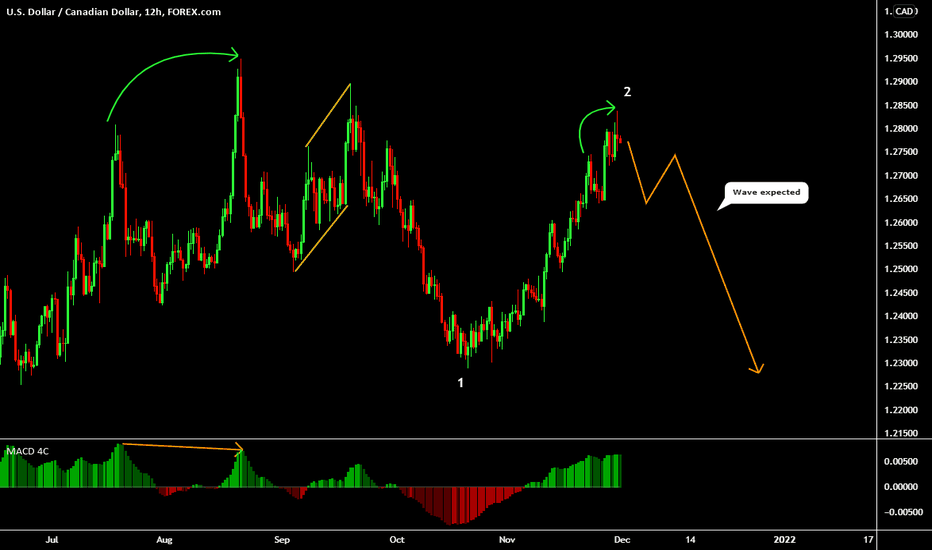Image resolution: width=932 pixels, height=550 pixels.
Task: Open the CAD currency label on price axis
Action: [906, 11]
